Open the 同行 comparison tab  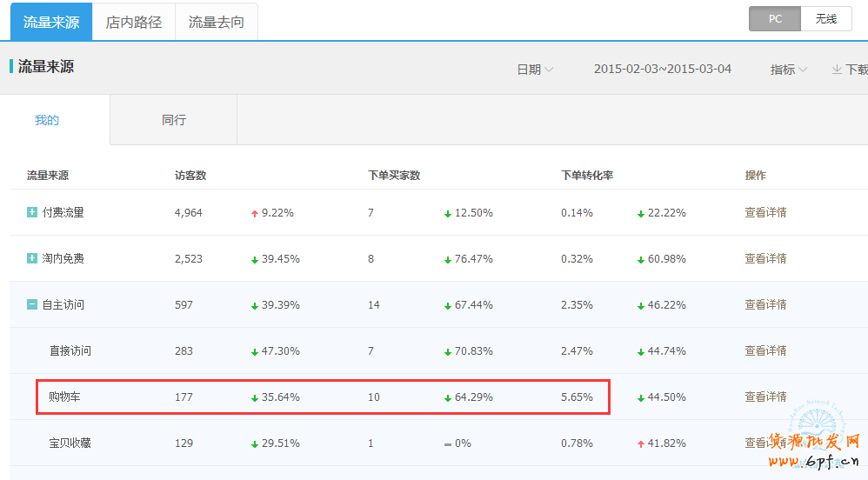174,120
